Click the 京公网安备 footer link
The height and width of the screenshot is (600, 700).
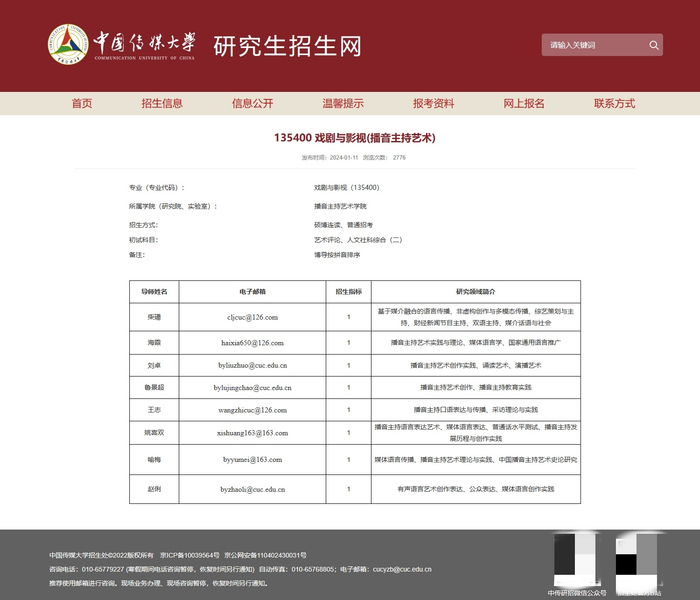[x=265, y=555]
